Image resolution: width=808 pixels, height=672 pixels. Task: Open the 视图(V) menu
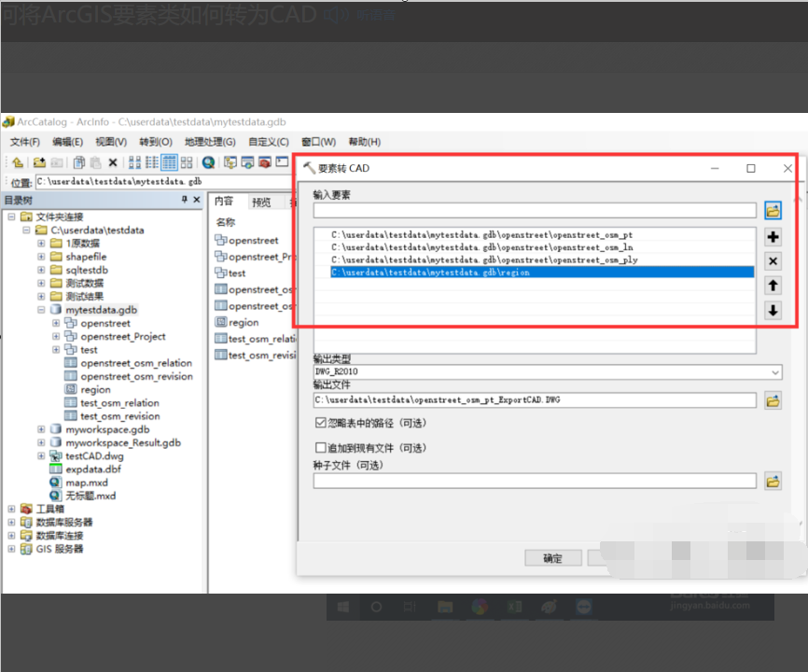pyautogui.click(x=111, y=142)
